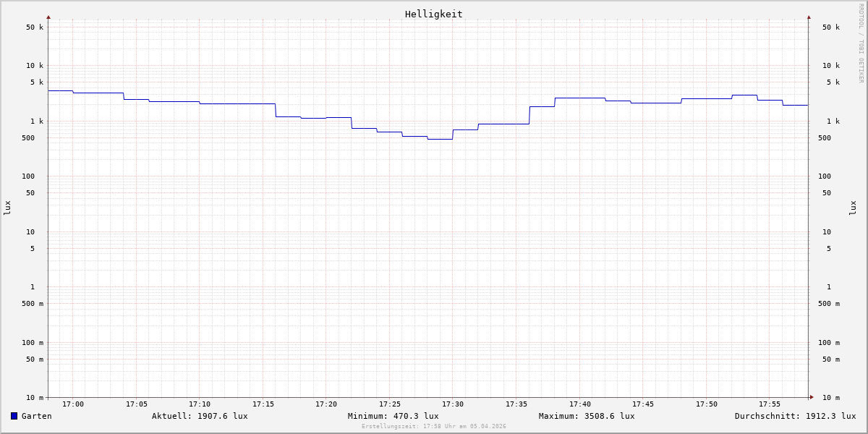
Task: Select the Durchschnitt 1912.3 lux value
Action: [795, 416]
